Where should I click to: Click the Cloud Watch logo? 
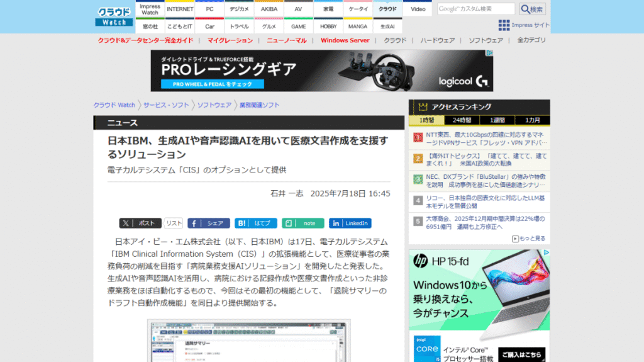[x=114, y=17]
